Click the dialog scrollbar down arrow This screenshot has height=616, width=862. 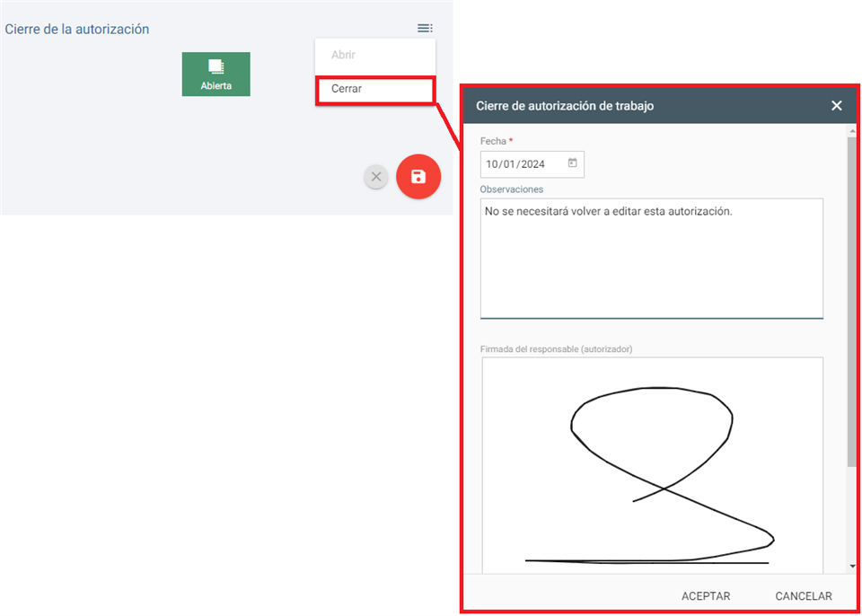pos(852,566)
